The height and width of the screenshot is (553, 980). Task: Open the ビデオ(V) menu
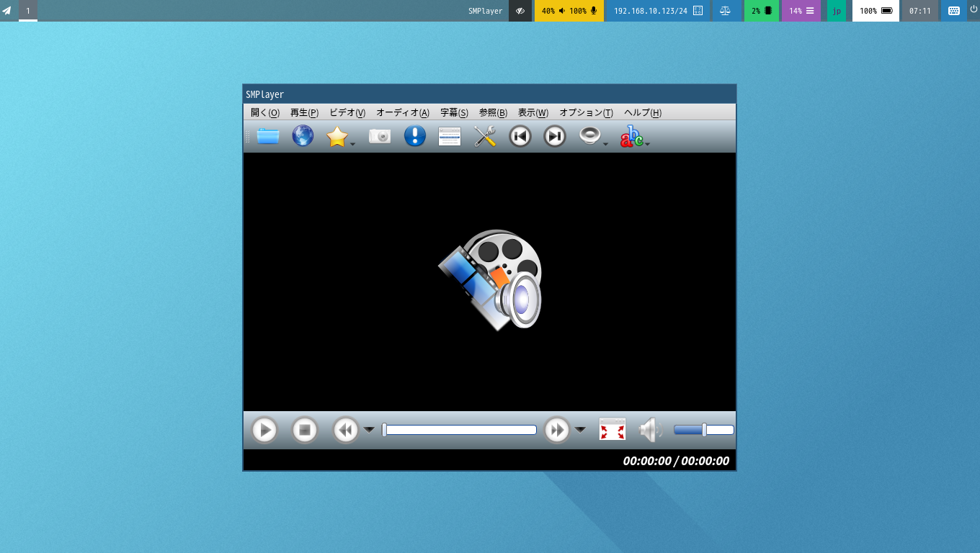[x=347, y=113]
